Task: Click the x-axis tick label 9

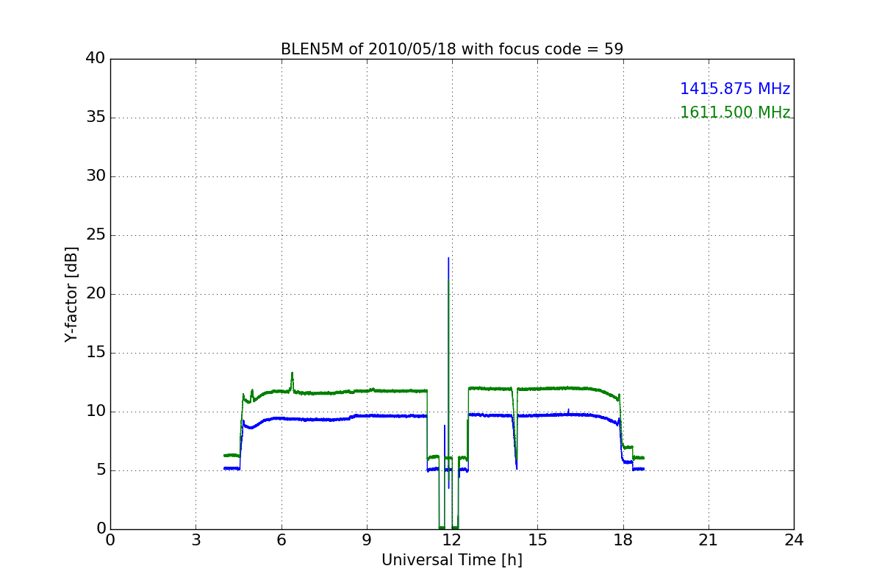Action: tap(367, 540)
